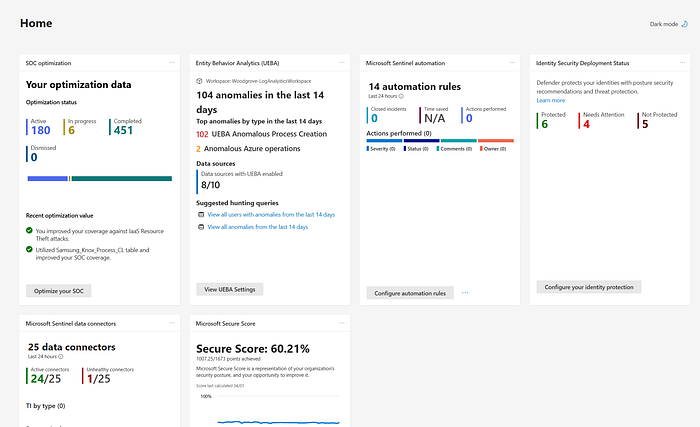Click the blue Severity bar under Actions performed
Image resolution: width=700 pixels, height=427 pixels.
[x=384, y=141]
